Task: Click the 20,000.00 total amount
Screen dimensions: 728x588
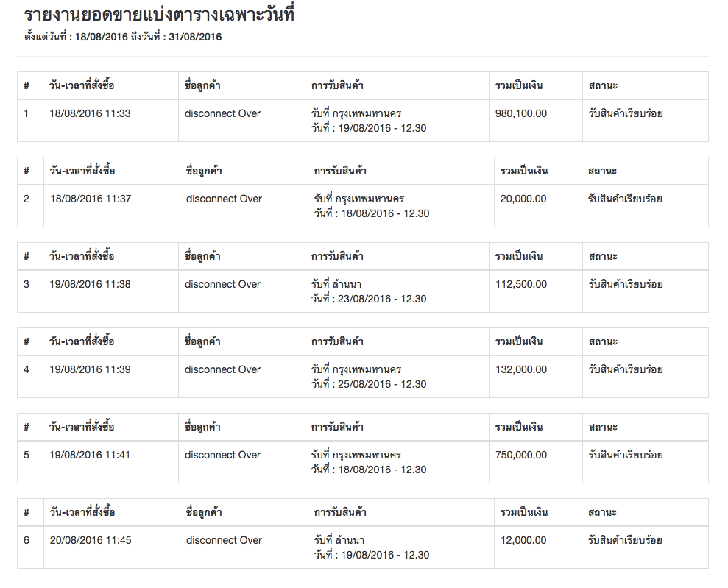Action: click(523, 199)
